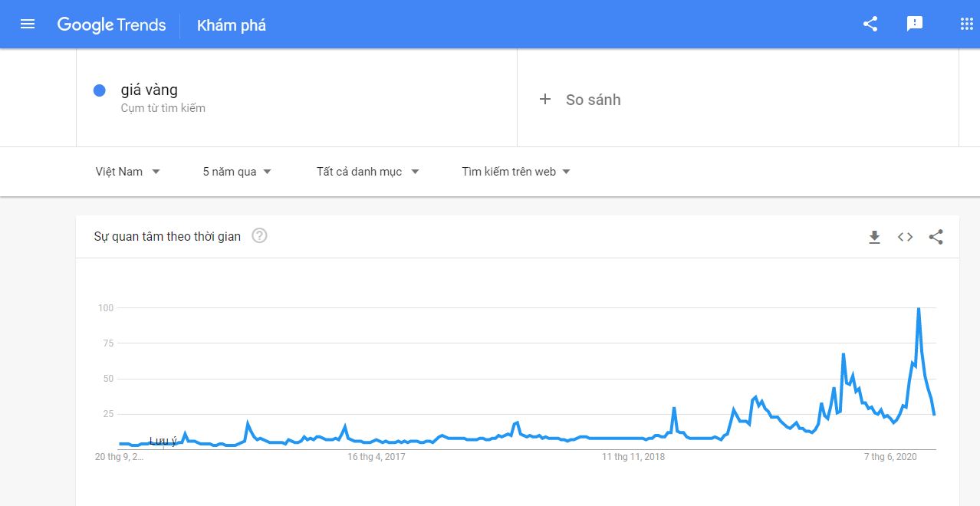Open help icon beside chart title
Screen dimensions: 980x506
pyautogui.click(x=259, y=236)
